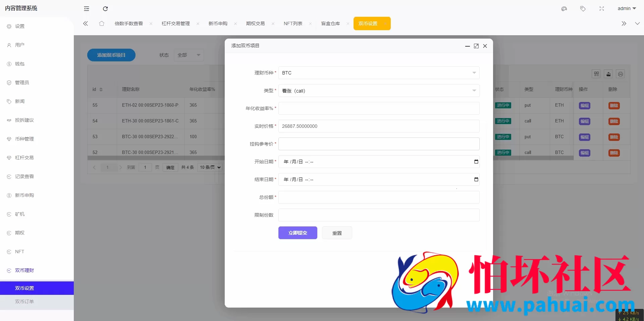644x321 pixels.
Task: Collapse the sidebar menu icon
Action: click(x=87, y=9)
